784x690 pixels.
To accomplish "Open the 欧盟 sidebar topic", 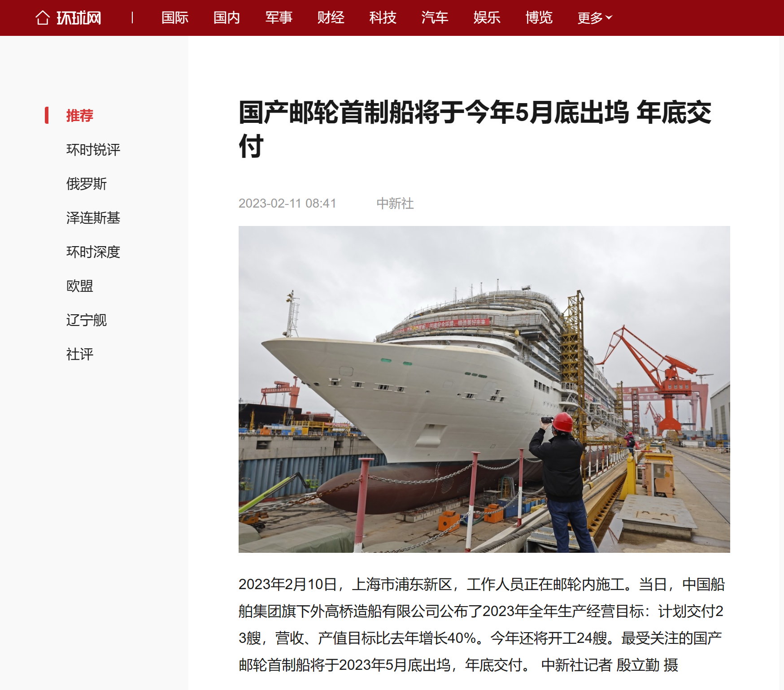I will pos(80,286).
